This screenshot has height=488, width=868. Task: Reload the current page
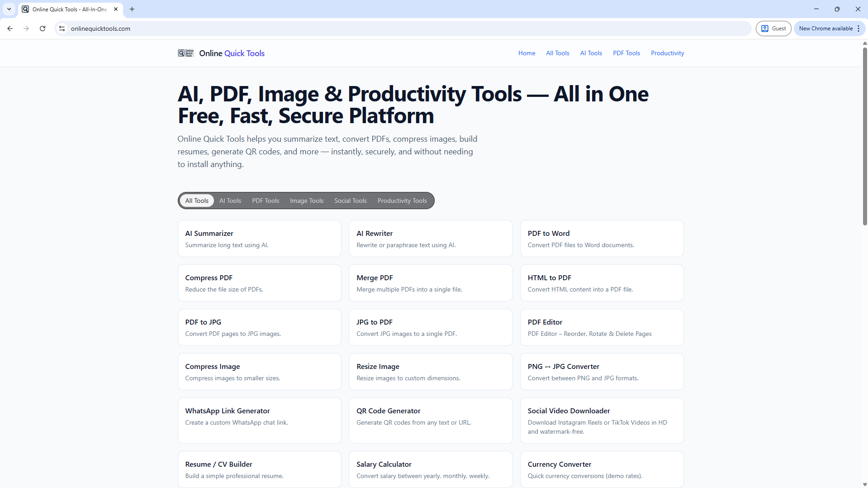42,28
